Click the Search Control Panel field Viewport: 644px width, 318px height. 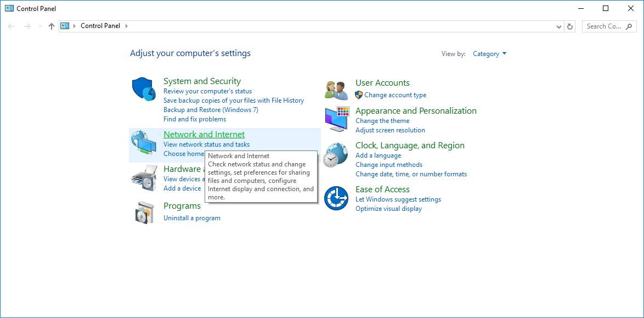click(609, 26)
